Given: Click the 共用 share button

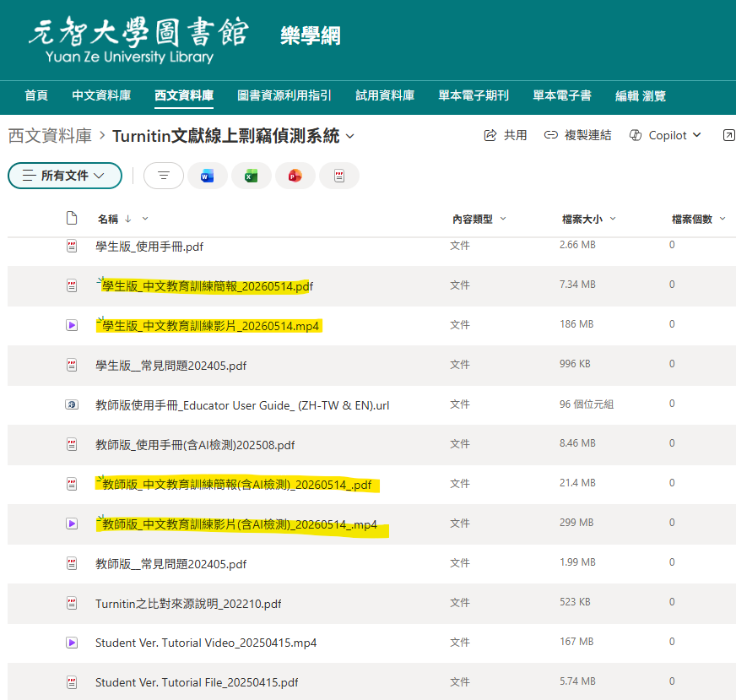Looking at the screenshot, I should click(506, 135).
